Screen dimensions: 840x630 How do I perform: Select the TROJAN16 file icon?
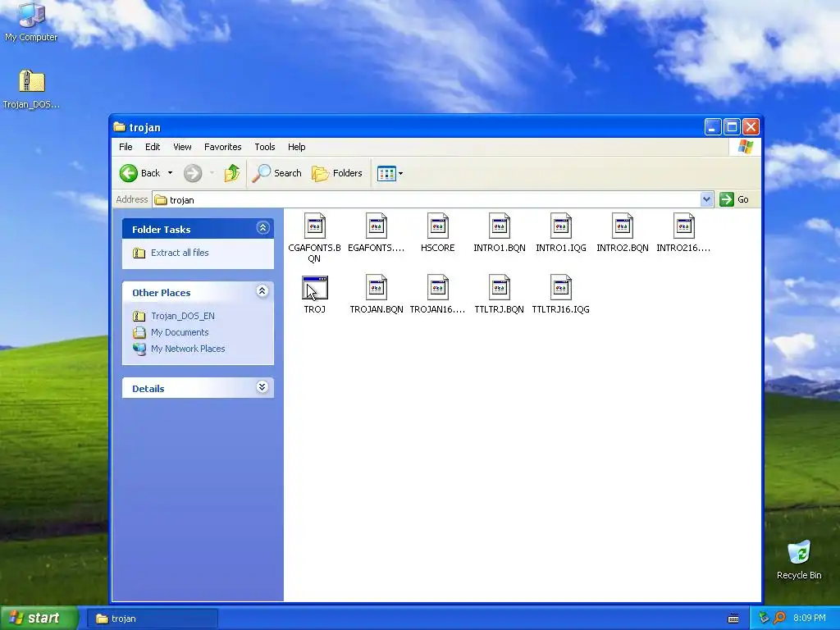click(438, 287)
